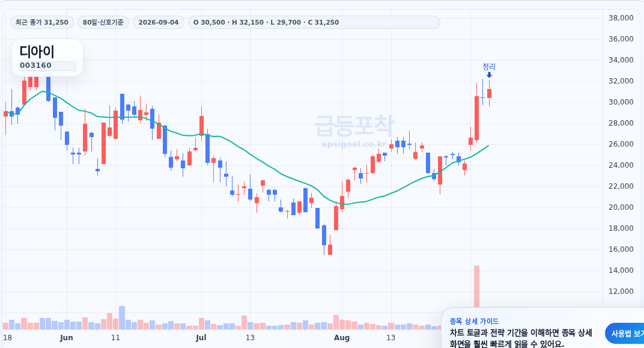Click the 20,000 price axis label
This screenshot has height=348, width=644.
pyautogui.click(x=621, y=207)
